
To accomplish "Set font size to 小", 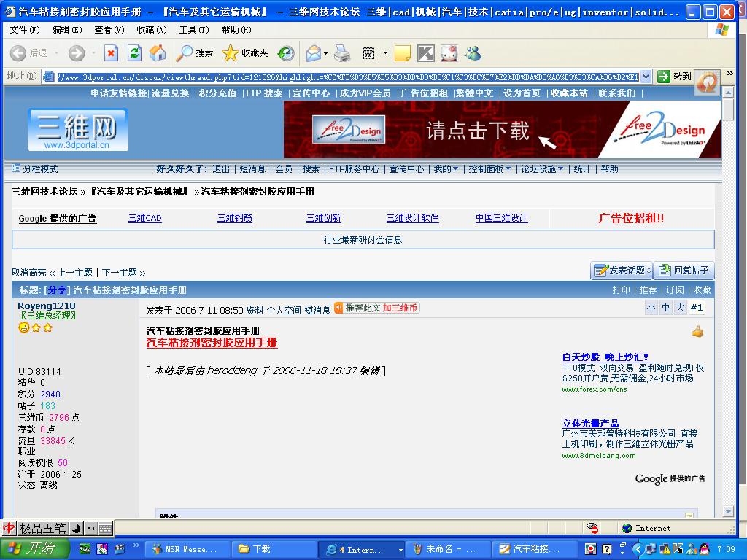I will (651, 308).
